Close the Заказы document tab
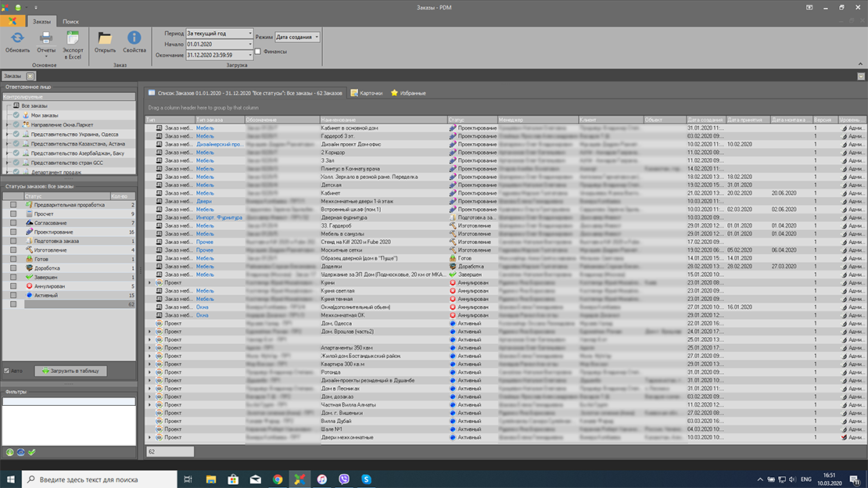The width and height of the screenshot is (868, 488). [x=30, y=76]
